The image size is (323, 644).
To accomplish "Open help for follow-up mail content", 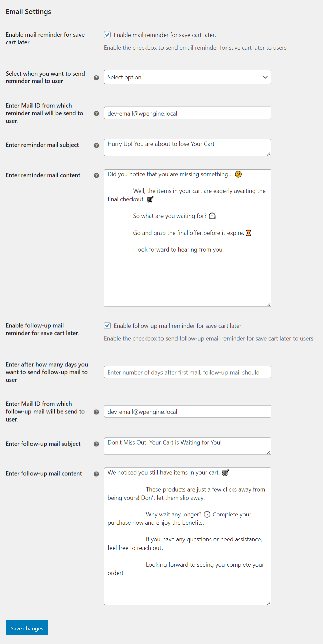I will click(x=96, y=474).
